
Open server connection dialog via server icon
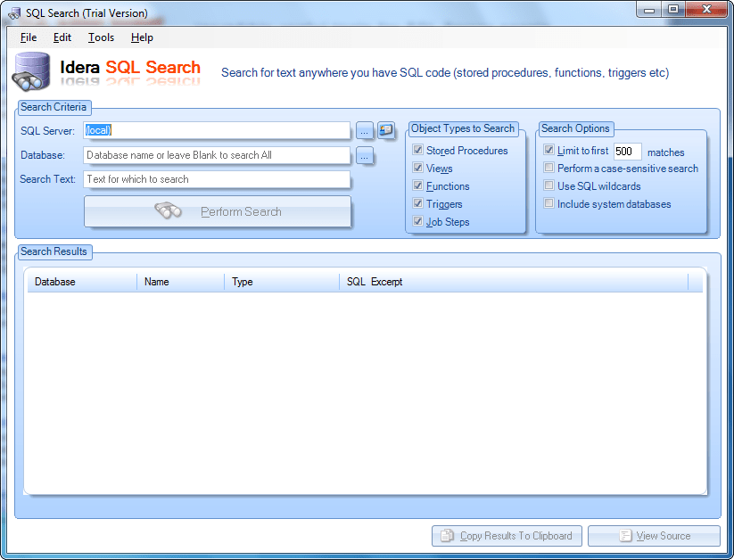click(386, 130)
